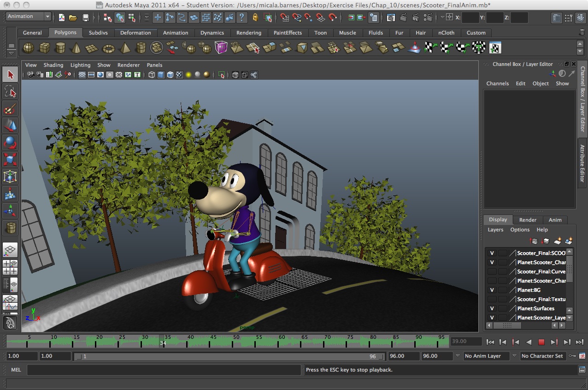Screen dimensions: 588x390
Task: Toggle visibility of the Planet:BG layer
Action: click(492, 290)
